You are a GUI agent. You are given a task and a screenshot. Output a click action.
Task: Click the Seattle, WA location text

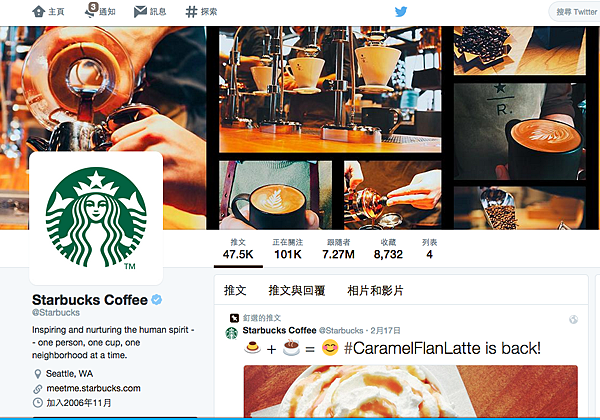tap(69, 374)
